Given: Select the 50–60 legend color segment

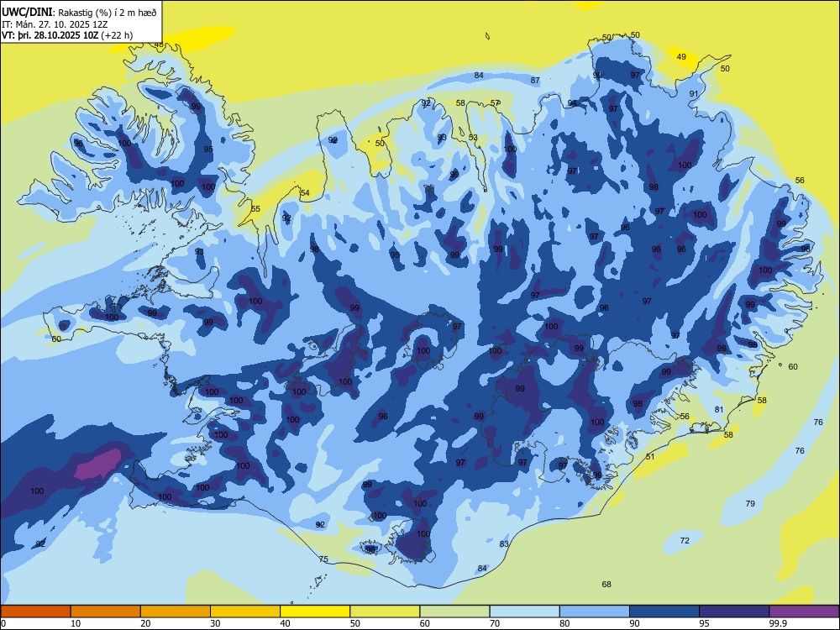Looking at the screenshot, I should coord(385,612).
